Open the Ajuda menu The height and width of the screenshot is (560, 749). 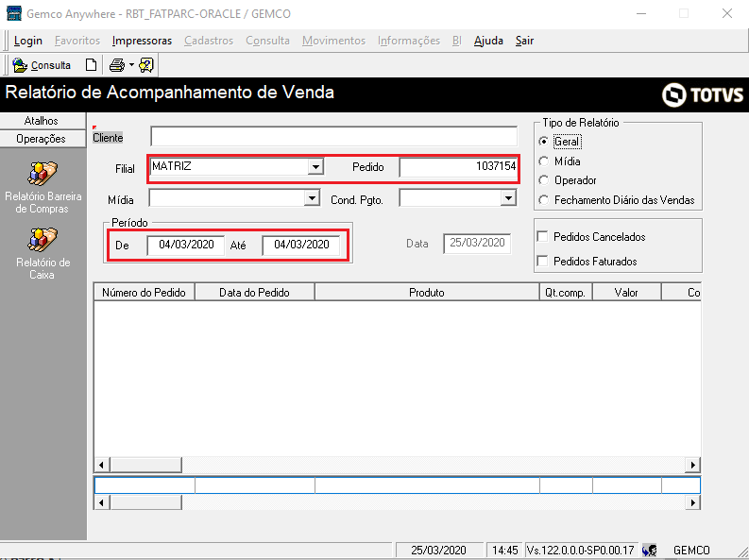[488, 41]
